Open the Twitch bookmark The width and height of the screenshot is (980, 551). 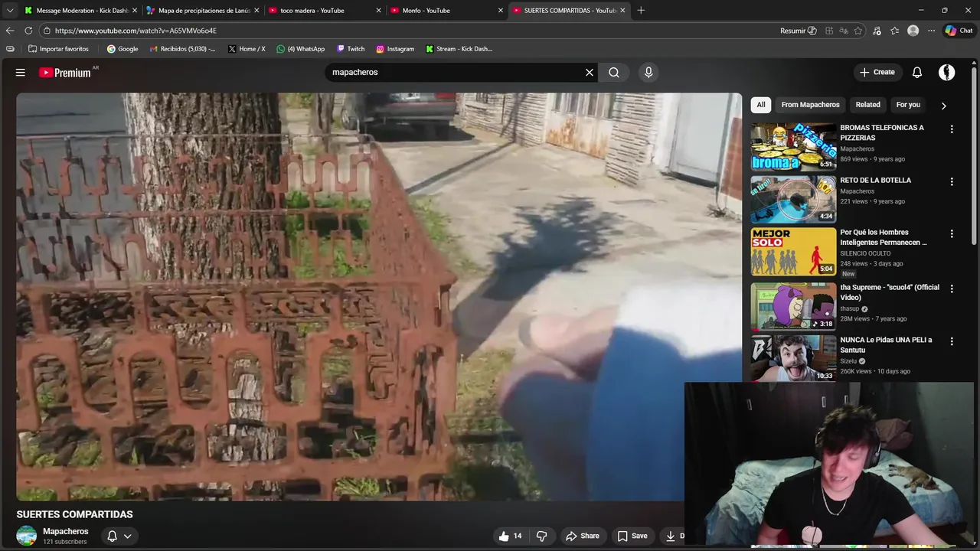tap(351, 49)
